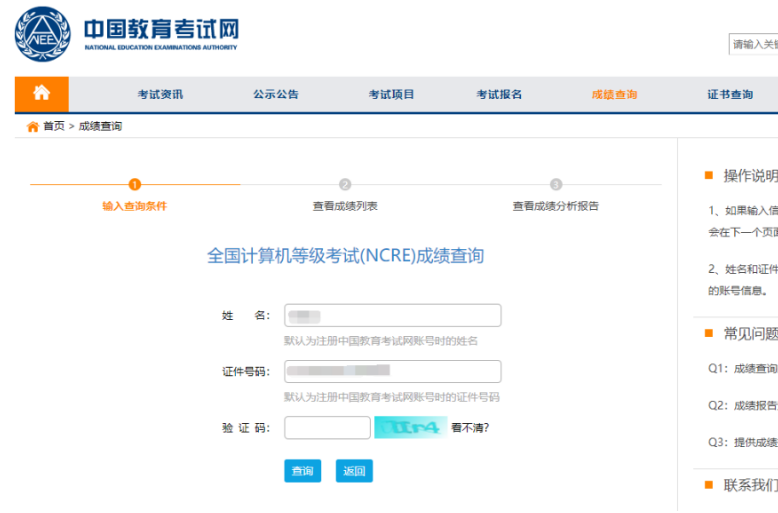This screenshot has width=778, height=513.
Task: Click the 查看成绩列表 step label
Action: (345, 206)
